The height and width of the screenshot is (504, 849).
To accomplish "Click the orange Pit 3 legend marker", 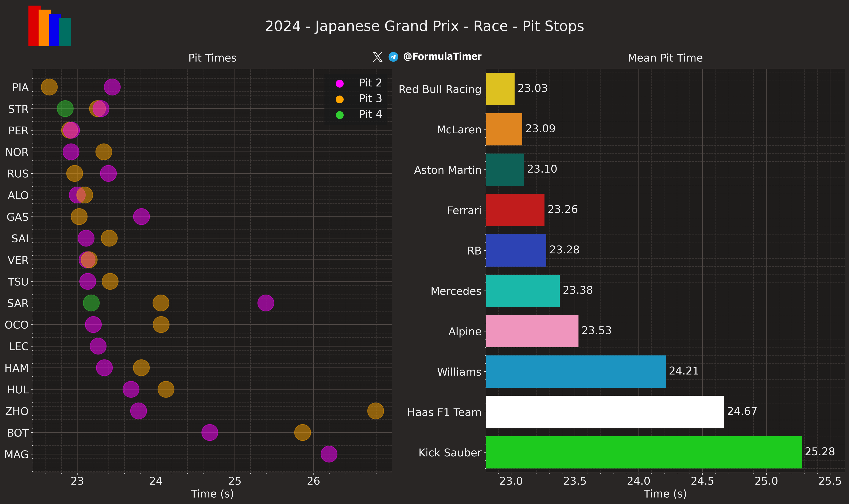I will point(339,99).
